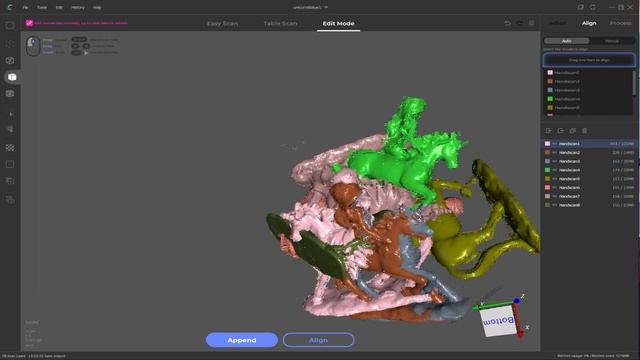
Task: Click the delete trash icon above scan list
Action: (584, 131)
